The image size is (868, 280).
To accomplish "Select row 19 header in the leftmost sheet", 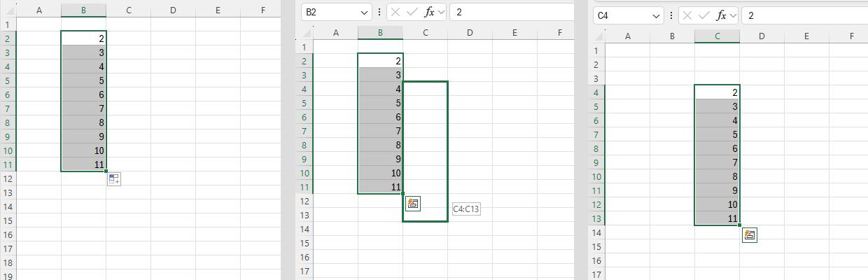I will point(8,276).
